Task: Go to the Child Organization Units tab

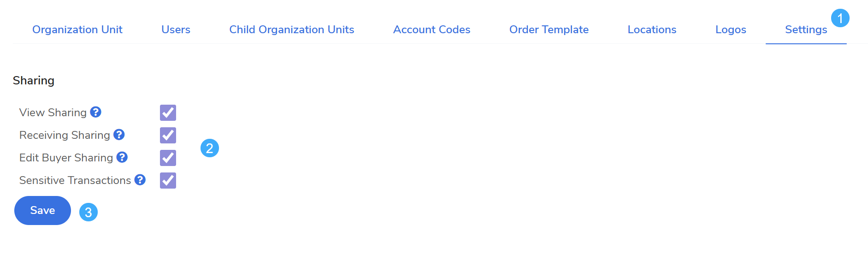Action: 292,30
